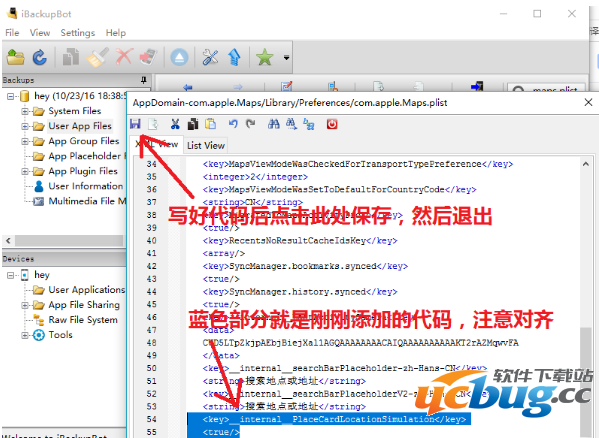The height and width of the screenshot is (438, 599).
Task: Click the vertical scrollbar up arrow in the XML editor
Action: pyautogui.click(x=586, y=164)
